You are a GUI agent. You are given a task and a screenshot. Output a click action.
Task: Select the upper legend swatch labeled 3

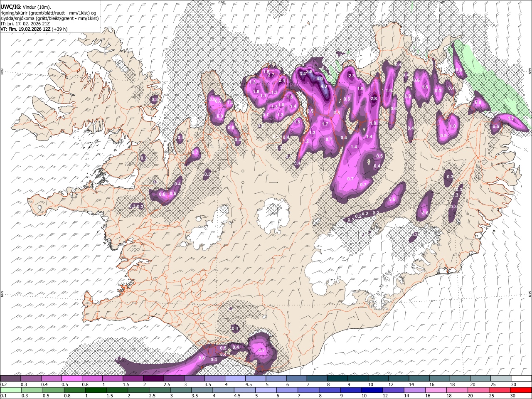[x=194, y=379]
